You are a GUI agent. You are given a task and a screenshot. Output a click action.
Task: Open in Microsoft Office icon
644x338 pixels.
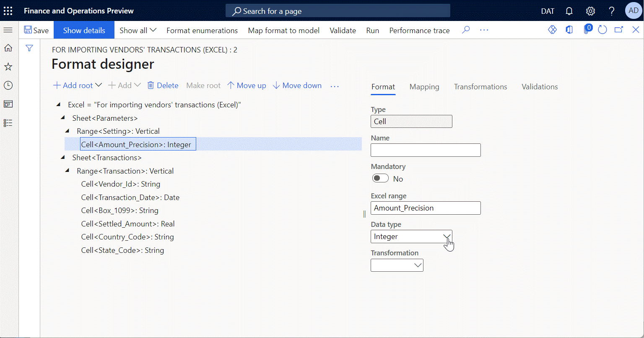[x=569, y=30]
